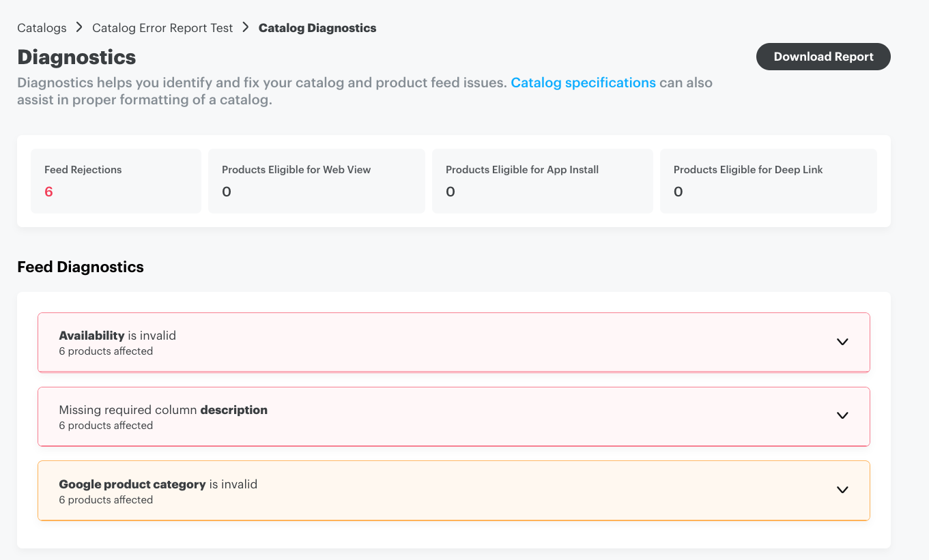The height and width of the screenshot is (560, 929).
Task: Expand the Missing required column description chevron
Action: click(842, 415)
